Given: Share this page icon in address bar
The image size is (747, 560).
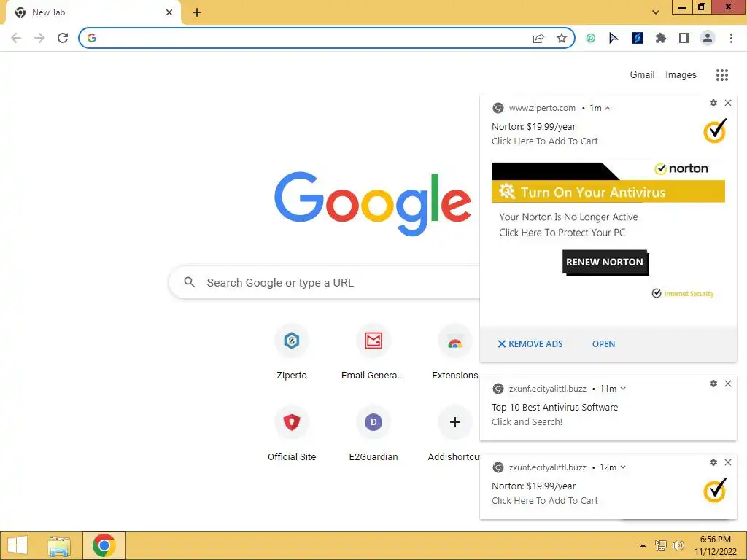Looking at the screenshot, I should (538, 38).
